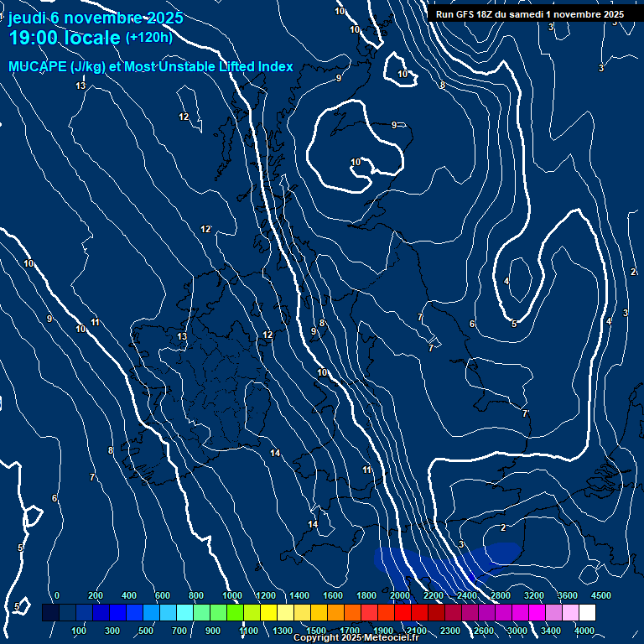Screen dimensions: 644x644
Task: Select the orange 1600 legend color swatch
Action: (335, 613)
